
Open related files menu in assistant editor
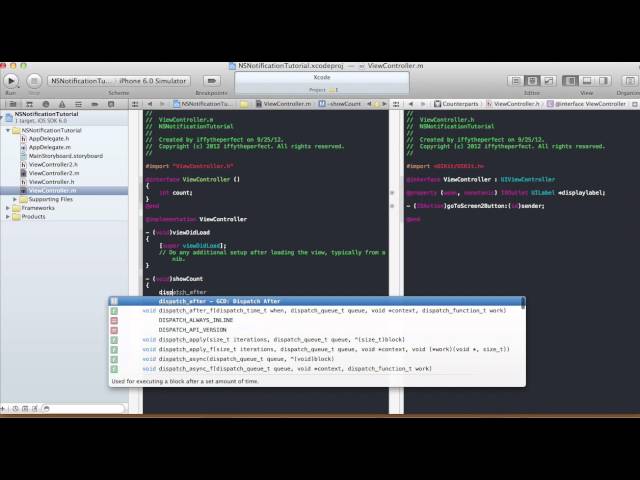coord(396,104)
